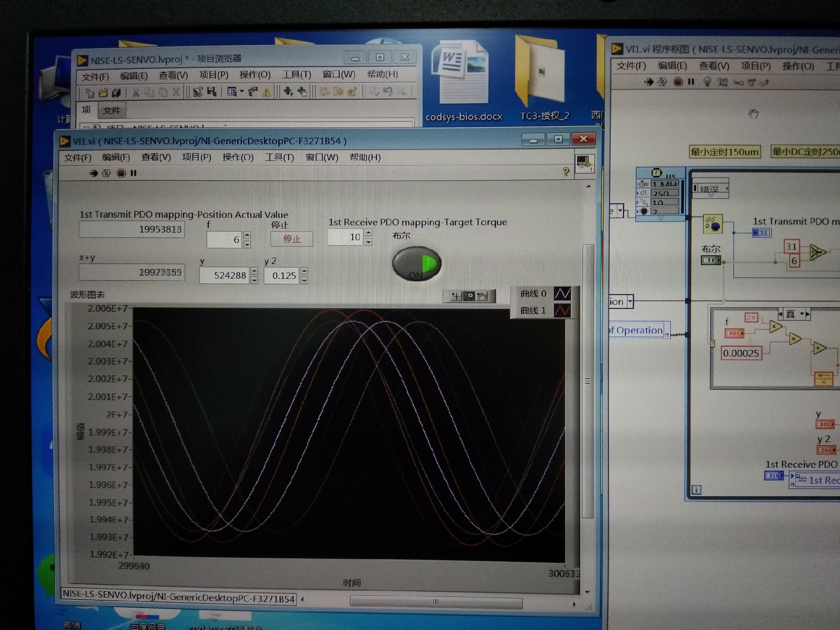Click highlight execution light bulb in block diagram
The height and width of the screenshot is (630, 840).
707,82
